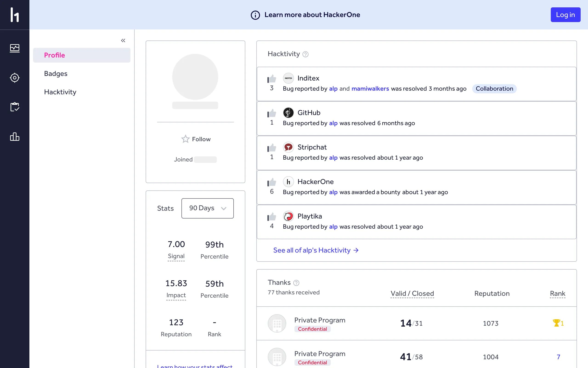
Task: Open alp link in the Playtika report
Action: [x=333, y=227]
